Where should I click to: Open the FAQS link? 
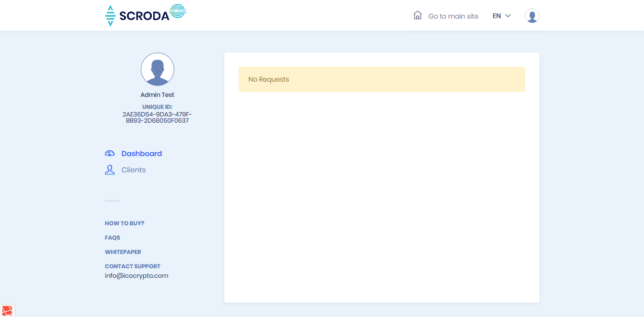(112, 238)
